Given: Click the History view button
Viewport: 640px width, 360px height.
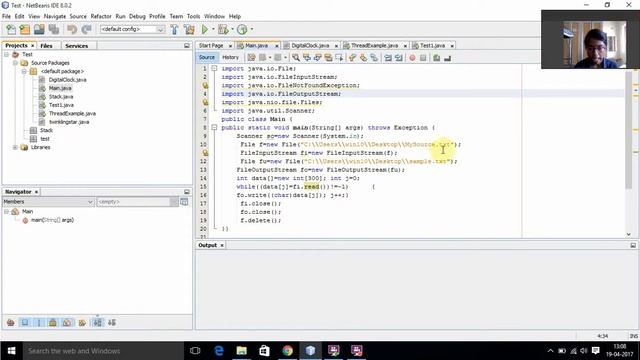Looking at the screenshot, I should coord(230,58).
